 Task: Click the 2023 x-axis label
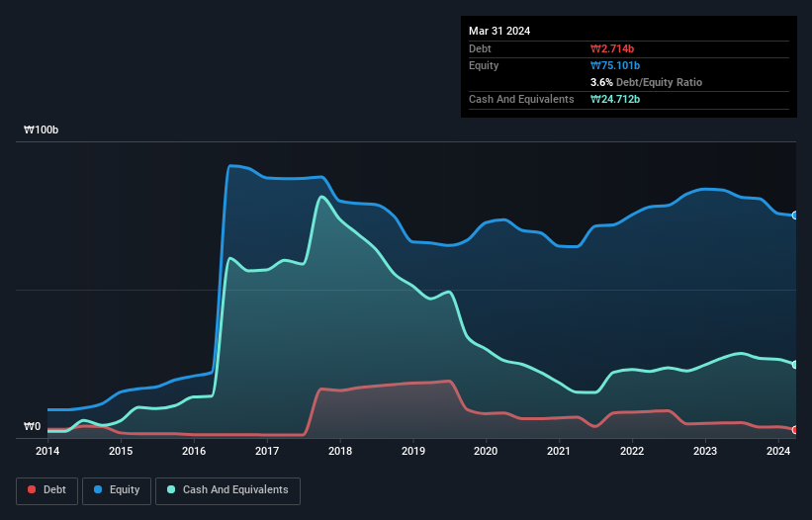[705, 451]
